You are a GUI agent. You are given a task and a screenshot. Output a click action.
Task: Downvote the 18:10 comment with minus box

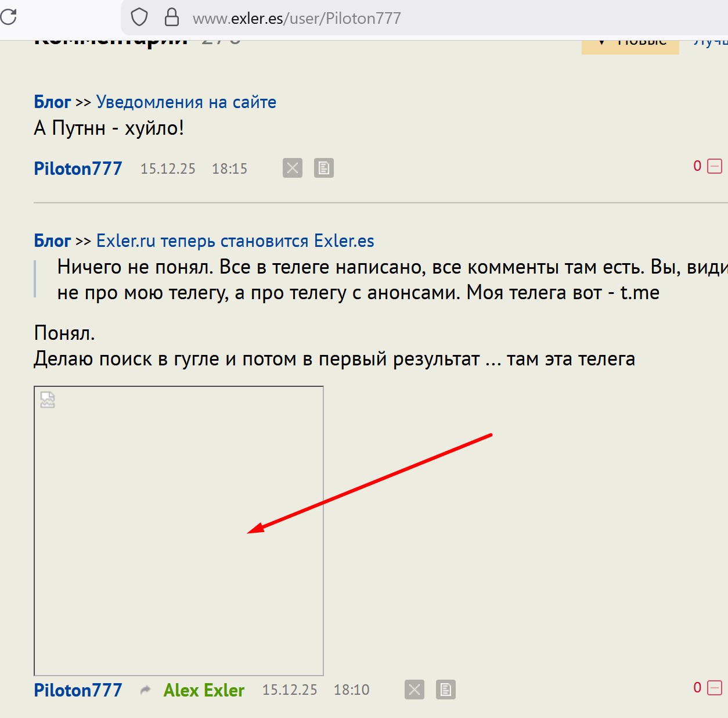click(715, 688)
